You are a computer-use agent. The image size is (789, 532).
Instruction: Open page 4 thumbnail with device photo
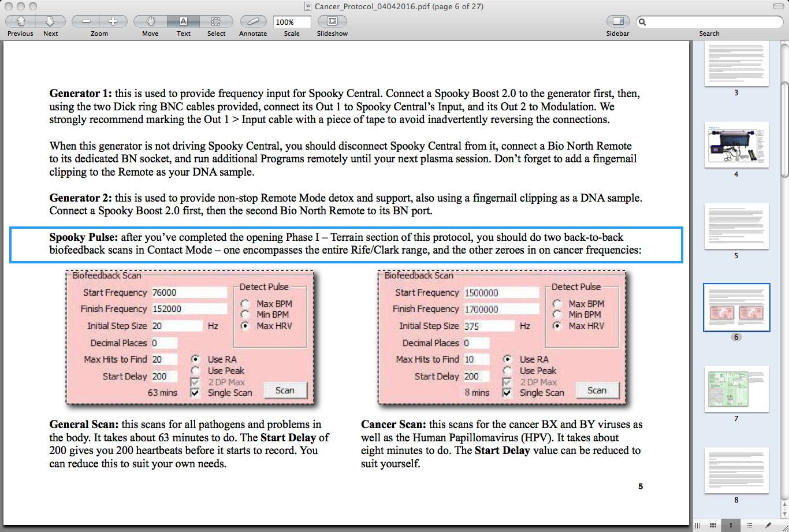[x=736, y=145]
